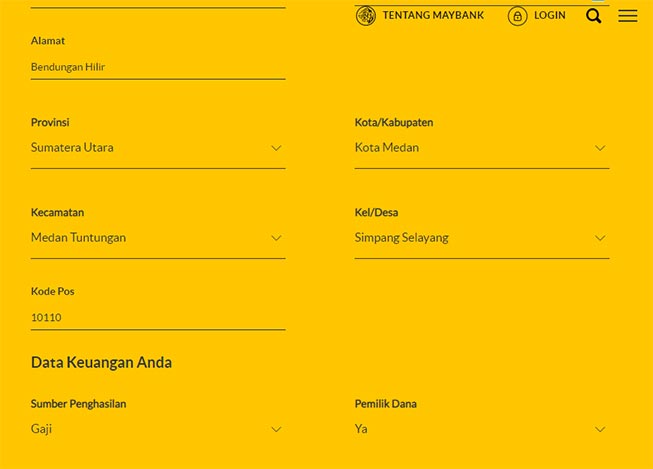Open the hamburger menu icon

click(628, 16)
